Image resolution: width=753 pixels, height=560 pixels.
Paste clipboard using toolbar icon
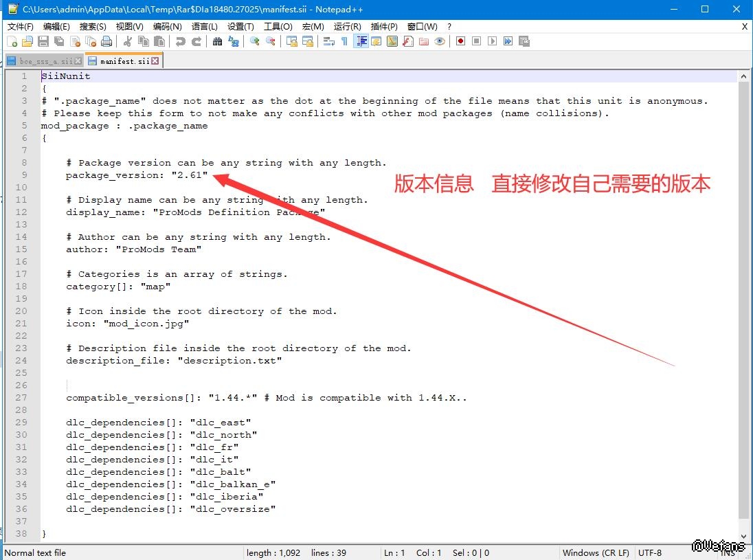click(x=159, y=41)
